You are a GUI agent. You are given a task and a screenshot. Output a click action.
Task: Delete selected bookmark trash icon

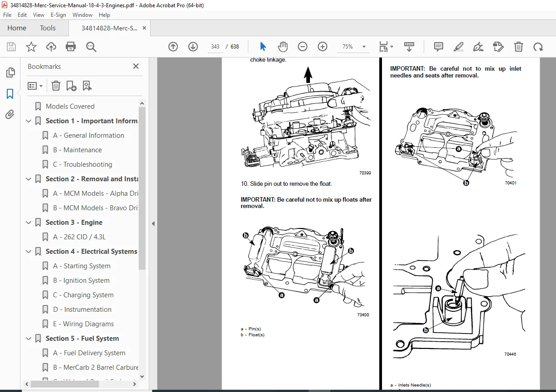click(x=56, y=86)
